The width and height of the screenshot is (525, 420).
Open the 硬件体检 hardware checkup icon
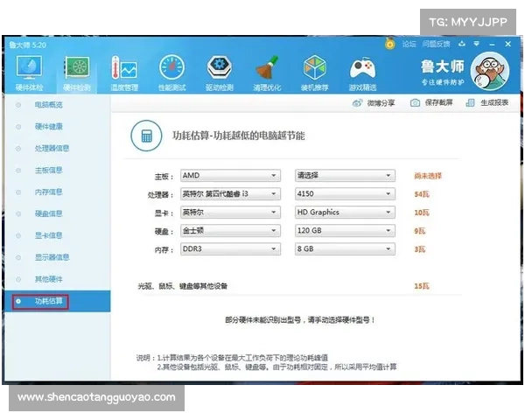coord(29,73)
